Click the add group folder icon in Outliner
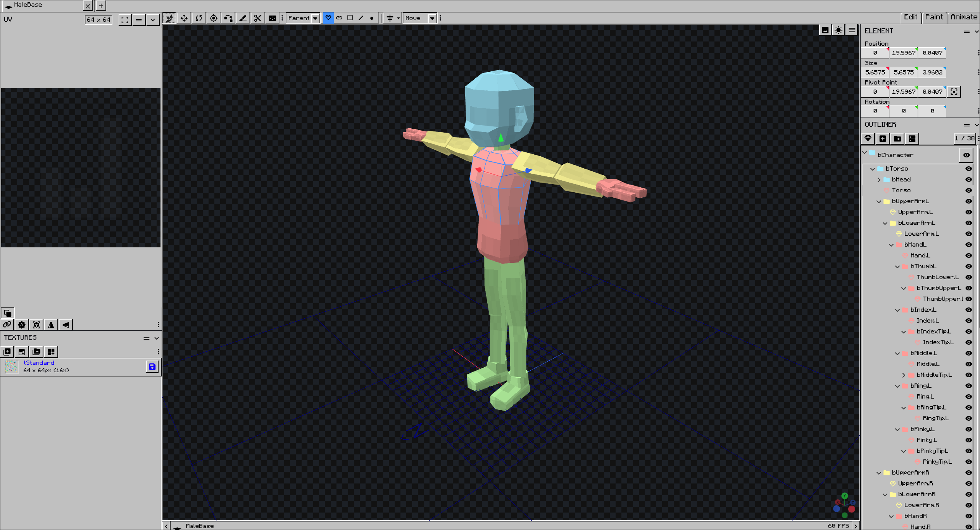This screenshot has height=530, width=980. (897, 138)
